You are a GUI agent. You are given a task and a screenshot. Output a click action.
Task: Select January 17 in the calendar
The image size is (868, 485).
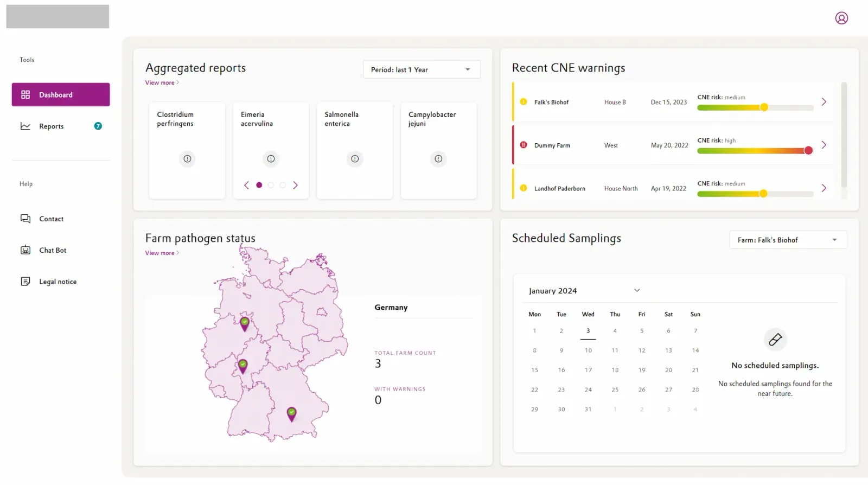click(588, 370)
